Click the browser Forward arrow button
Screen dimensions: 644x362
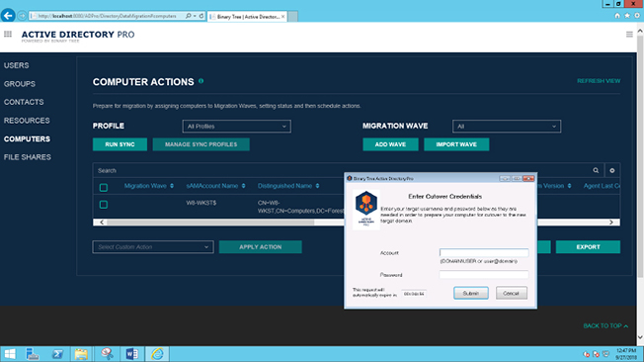pyautogui.click(x=22, y=16)
